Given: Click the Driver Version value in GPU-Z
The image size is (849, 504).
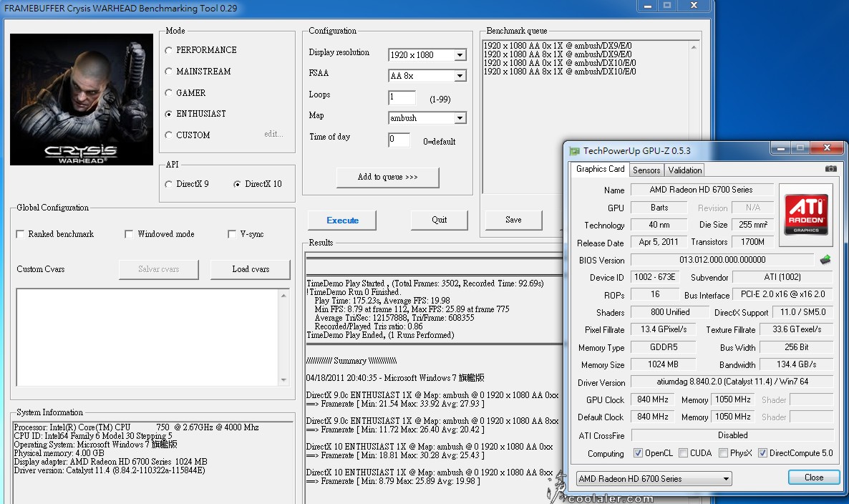Looking at the screenshot, I should click(732, 382).
